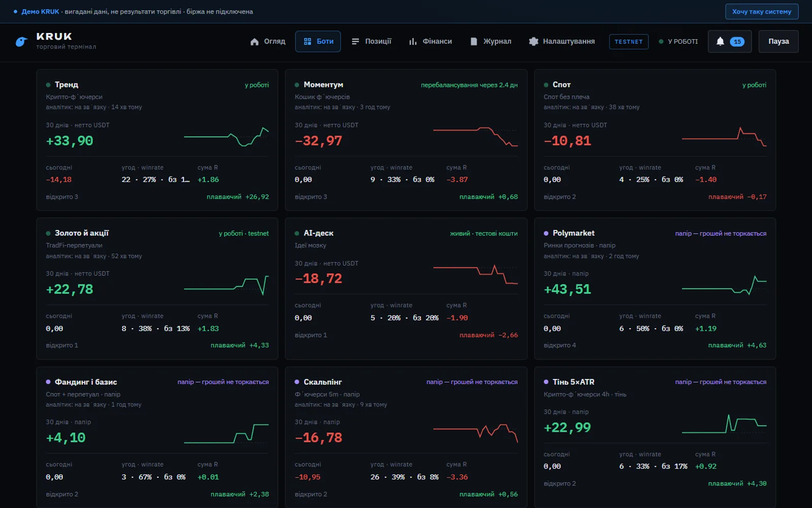Switch to the Позиції tab
Image resolution: width=812 pixels, height=508 pixels.
coord(371,42)
